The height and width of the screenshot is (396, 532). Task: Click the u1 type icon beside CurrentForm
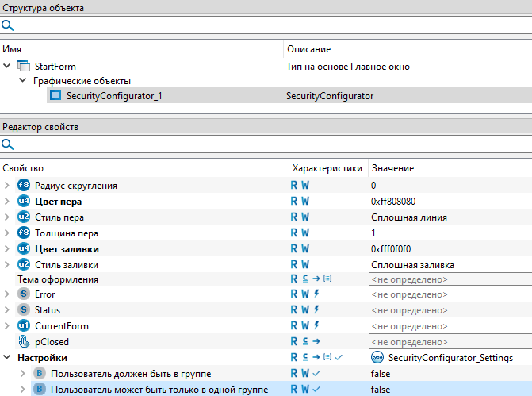[23, 326]
